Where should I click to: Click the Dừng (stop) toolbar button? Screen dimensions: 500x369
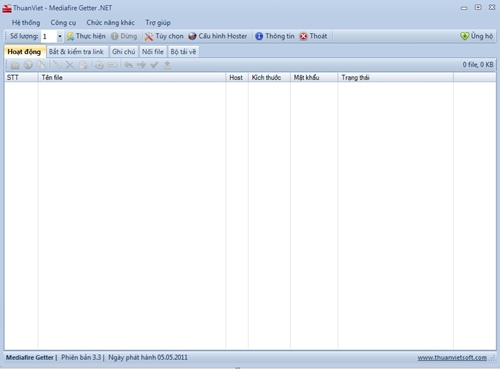[x=124, y=36]
